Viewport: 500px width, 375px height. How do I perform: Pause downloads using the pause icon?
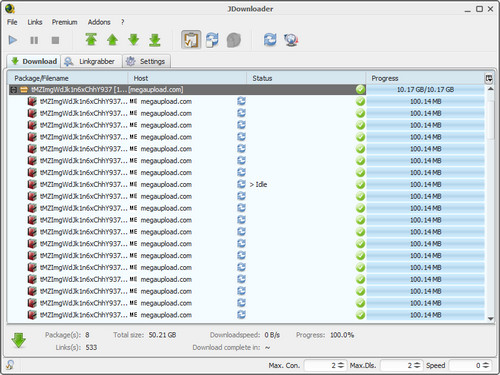point(34,40)
